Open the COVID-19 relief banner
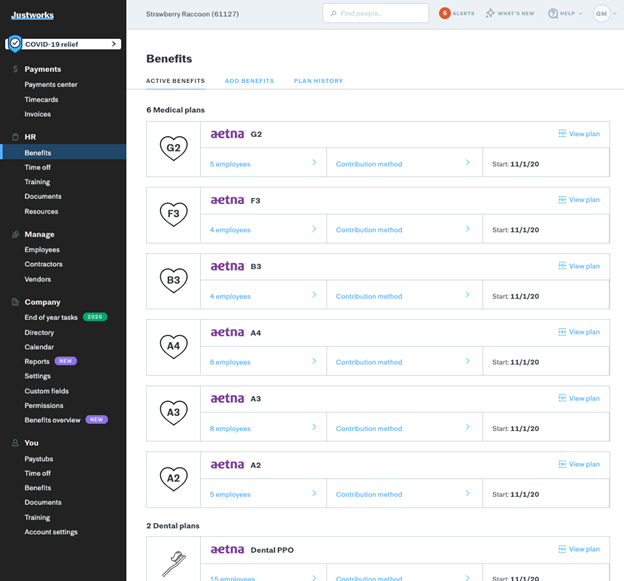624x581 pixels. click(x=64, y=44)
